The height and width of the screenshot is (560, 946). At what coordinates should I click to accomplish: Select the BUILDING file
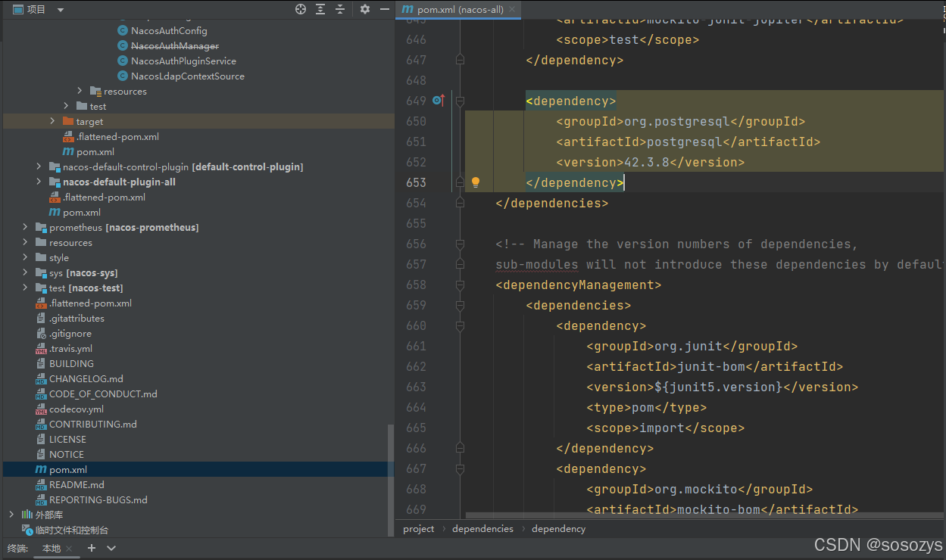tap(71, 363)
